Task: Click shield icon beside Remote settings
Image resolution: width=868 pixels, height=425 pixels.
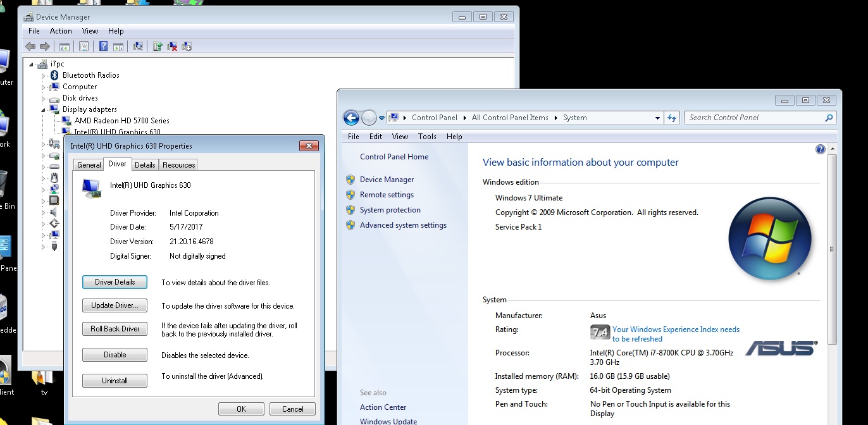Action: tap(350, 195)
